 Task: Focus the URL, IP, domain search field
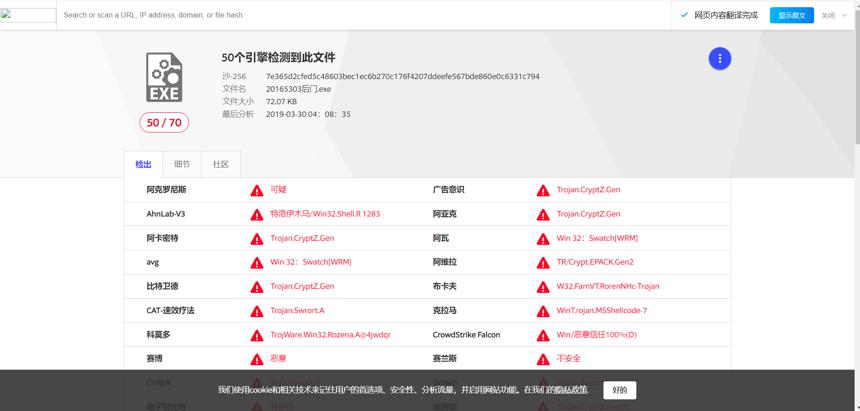pos(362,15)
